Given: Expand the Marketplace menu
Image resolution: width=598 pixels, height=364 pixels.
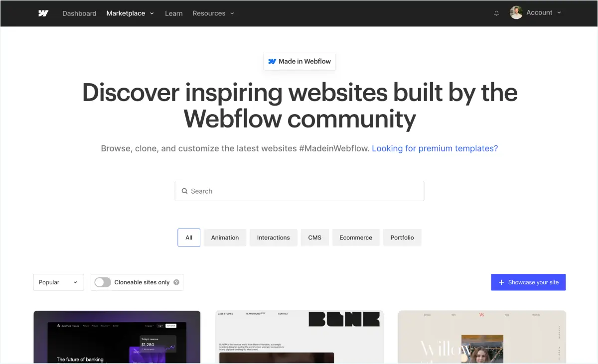Looking at the screenshot, I should pos(130,13).
